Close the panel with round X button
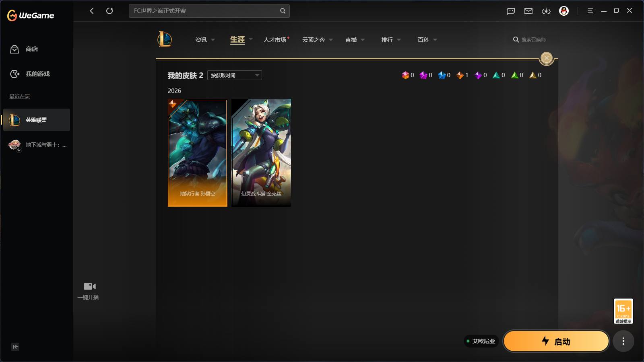Image resolution: width=644 pixels, height=362 pixels. (546, 58)
